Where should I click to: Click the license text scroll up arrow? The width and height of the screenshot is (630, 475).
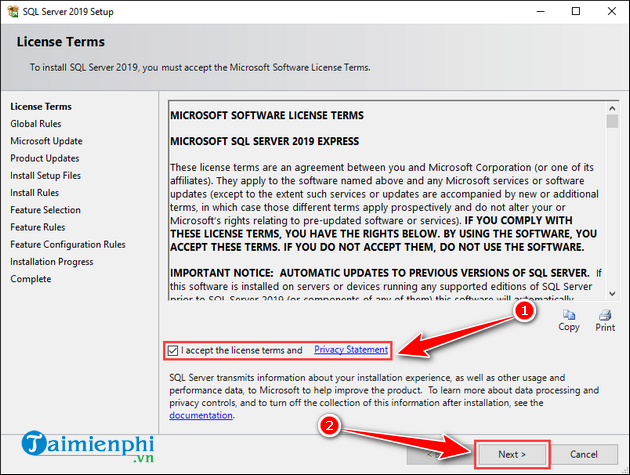pos(612,108)
